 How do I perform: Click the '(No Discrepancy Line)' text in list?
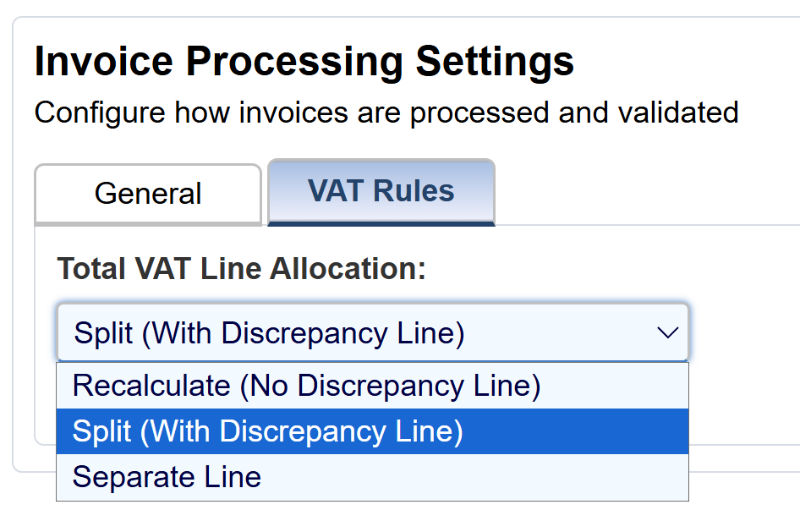tap(389, 386)
